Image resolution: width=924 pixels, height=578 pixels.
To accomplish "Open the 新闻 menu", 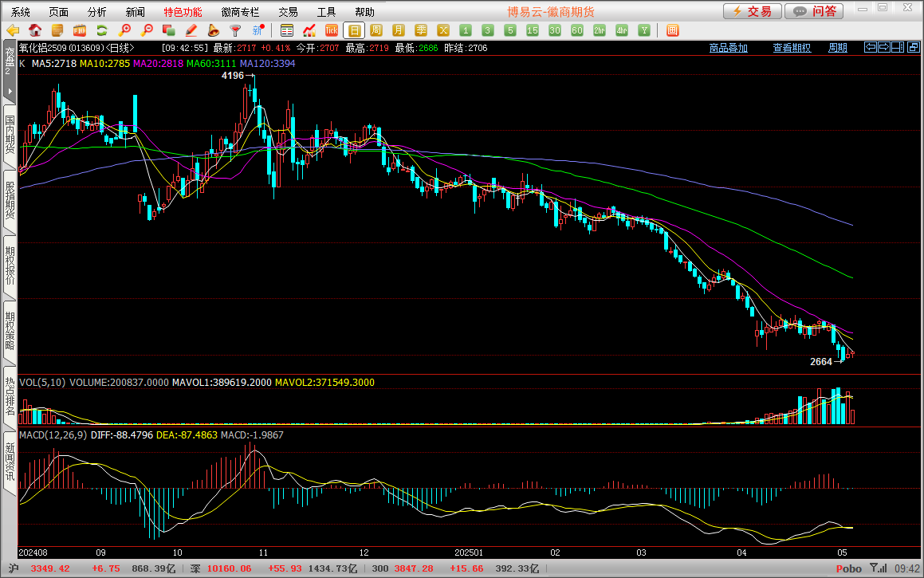I will (x=135, y=12).
